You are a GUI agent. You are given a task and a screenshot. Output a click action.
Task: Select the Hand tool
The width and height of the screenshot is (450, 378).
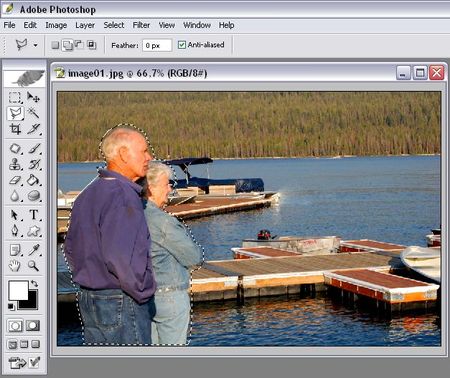[x=15, y=266]
